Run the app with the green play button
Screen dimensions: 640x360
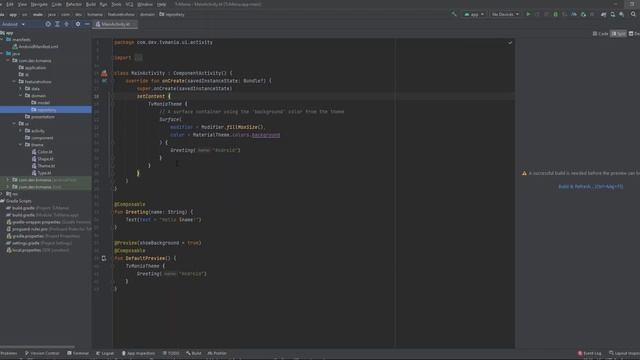tap(528, 14)
